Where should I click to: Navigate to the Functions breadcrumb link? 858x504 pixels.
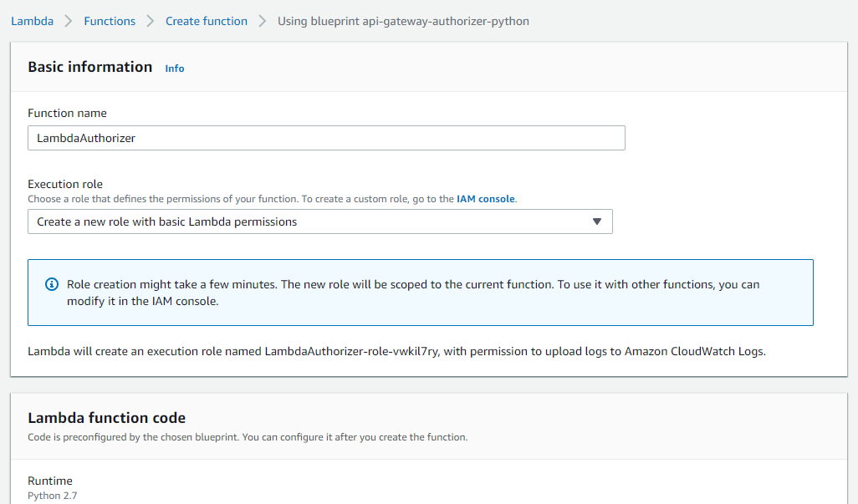pos(110,21)
